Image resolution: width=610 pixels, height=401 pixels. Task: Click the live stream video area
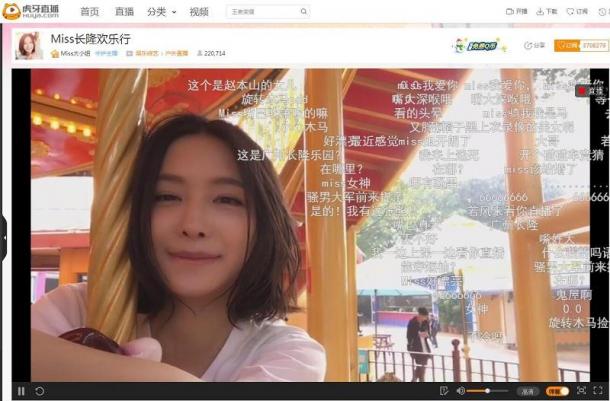click(x=310, y=225)
